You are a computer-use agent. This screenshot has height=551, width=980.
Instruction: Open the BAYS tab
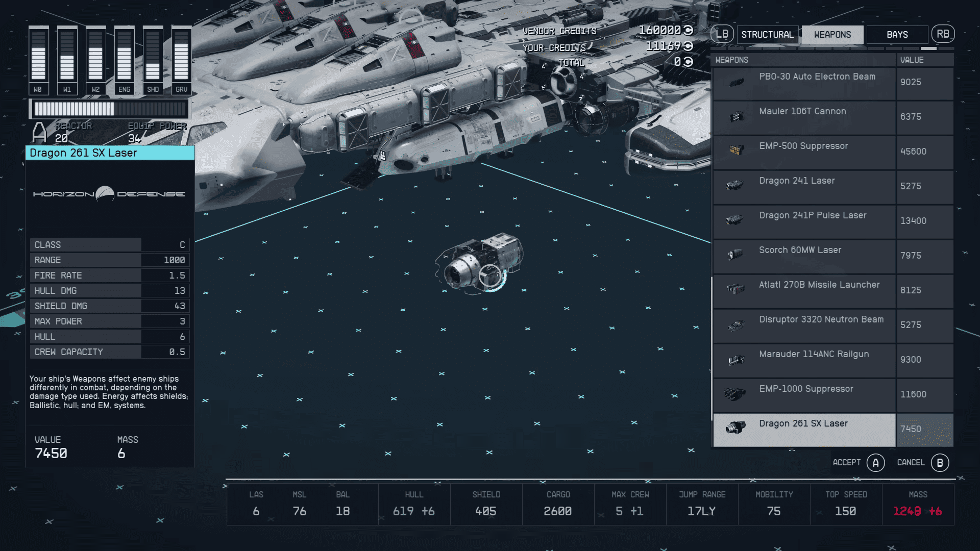897,34
